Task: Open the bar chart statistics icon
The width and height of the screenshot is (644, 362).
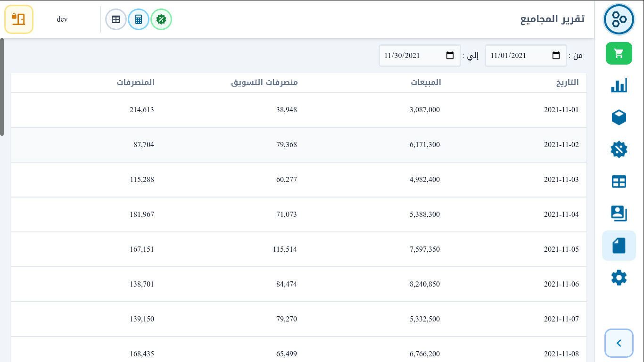Action: [619, 86]
